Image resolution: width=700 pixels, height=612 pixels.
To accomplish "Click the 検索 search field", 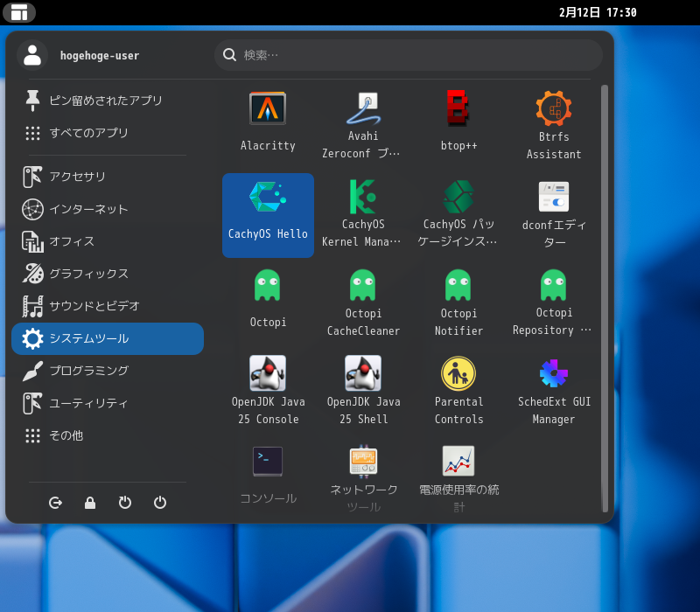I will 409,55.
